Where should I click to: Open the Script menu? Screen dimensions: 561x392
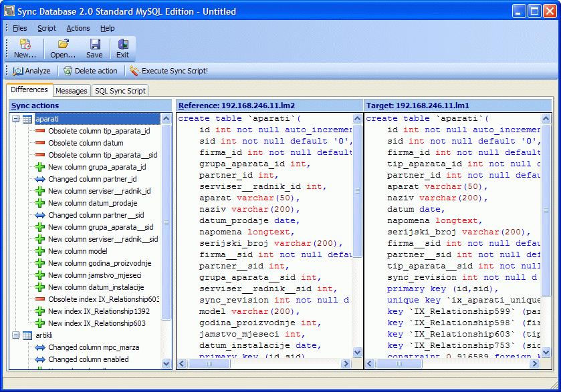[47, 28]
